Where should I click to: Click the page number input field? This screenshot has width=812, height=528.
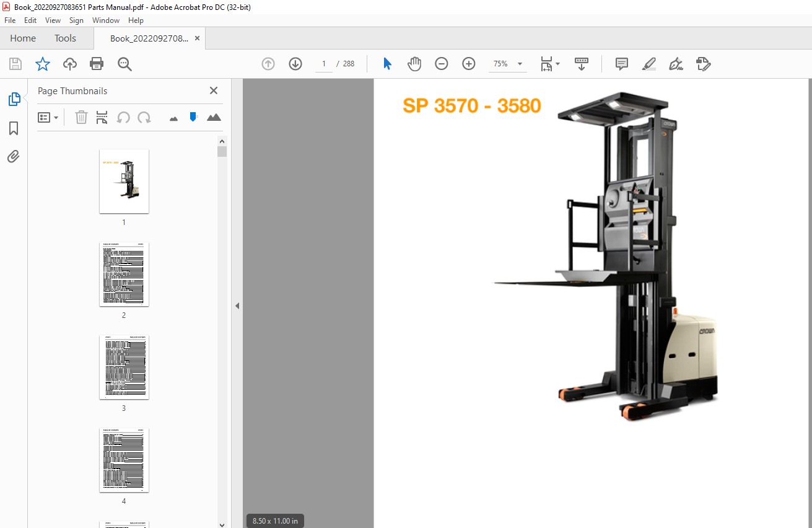click(x=323, y=64)
